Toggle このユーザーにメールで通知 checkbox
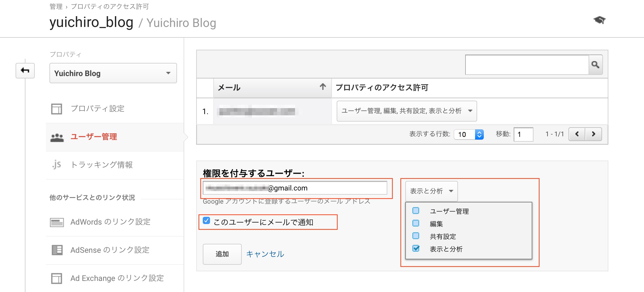Viewport: 644px width, 292px height. (x=206, y=221)
